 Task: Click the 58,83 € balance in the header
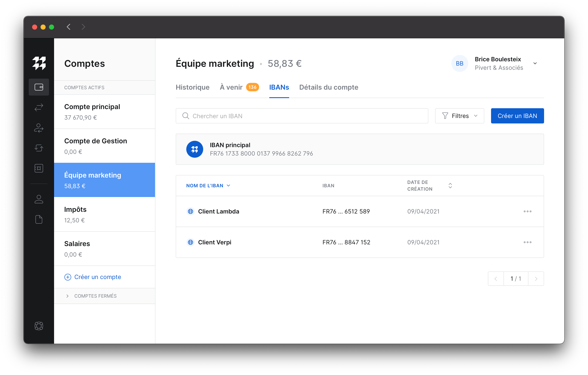click(x=284, y=63)
